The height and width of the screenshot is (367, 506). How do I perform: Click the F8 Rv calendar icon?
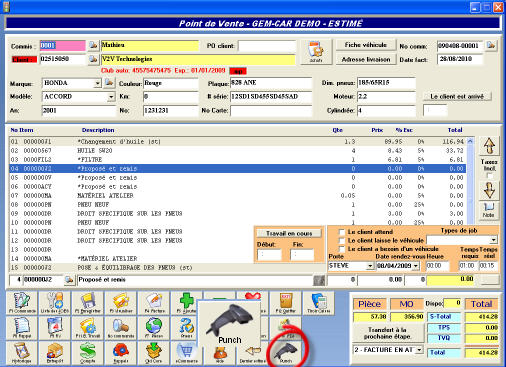coord(55,328)
